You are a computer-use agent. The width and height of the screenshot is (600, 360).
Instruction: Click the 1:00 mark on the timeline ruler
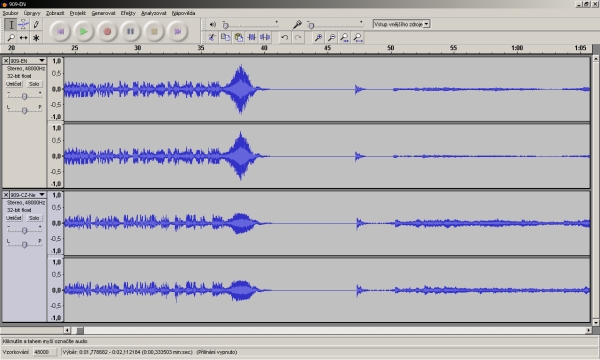(517, 48)
